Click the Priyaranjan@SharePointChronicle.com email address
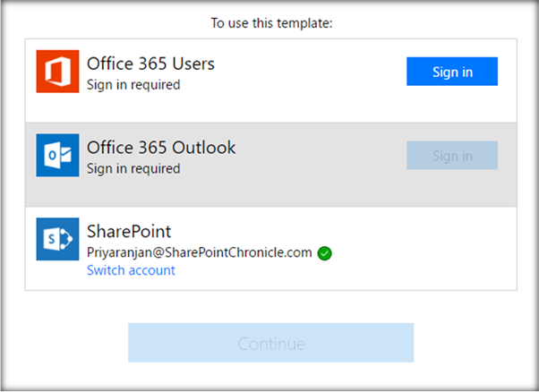Screen dimensions: 539x392 199,252
